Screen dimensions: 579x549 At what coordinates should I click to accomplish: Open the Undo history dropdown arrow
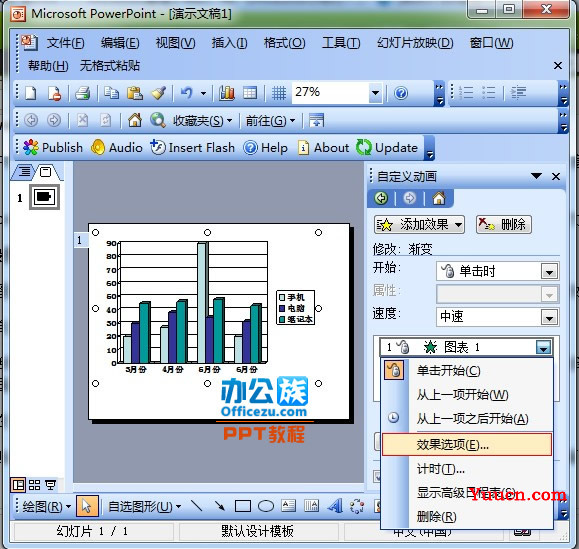(x=203, y=93)
